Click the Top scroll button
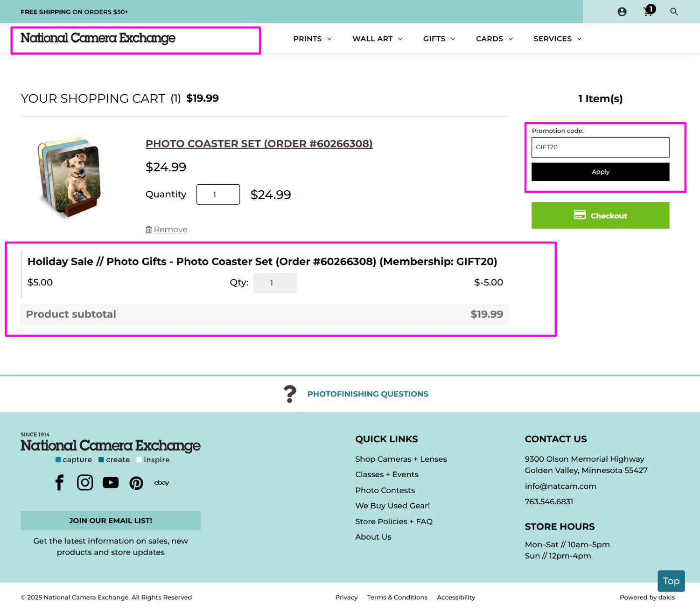Viewport: 700px width, 612px height. 671,581
